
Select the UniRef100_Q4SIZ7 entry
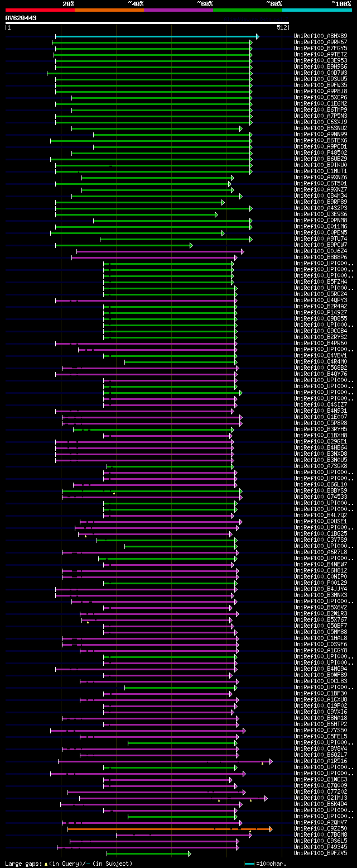(320, 405)
